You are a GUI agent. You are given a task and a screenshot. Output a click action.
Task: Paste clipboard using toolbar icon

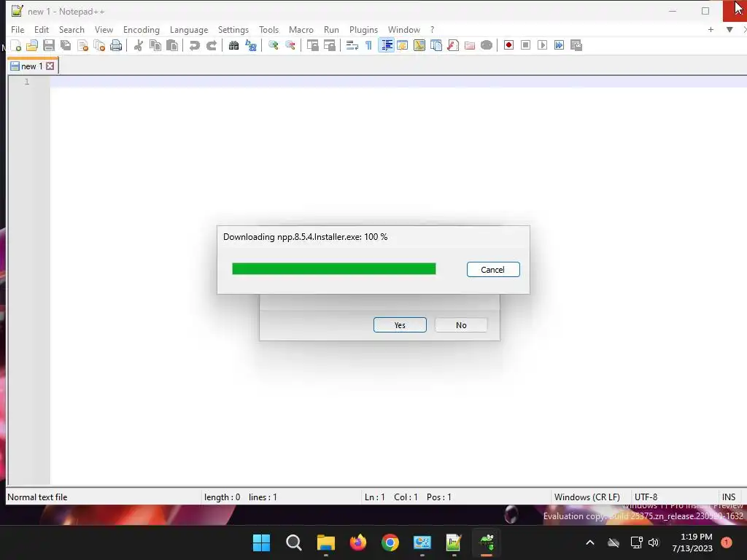point(172,45)
